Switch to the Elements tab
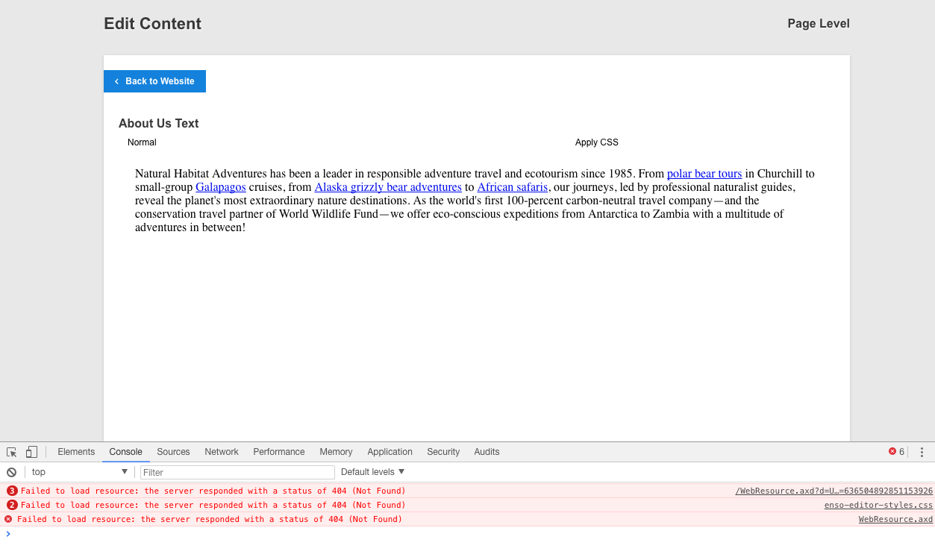The image size is (935, 560). 76,452
